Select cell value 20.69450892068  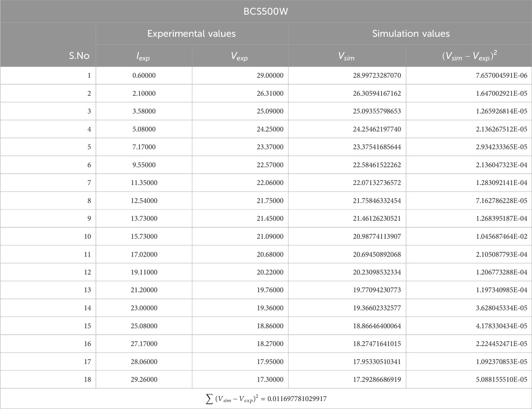[x=377, y=254]
